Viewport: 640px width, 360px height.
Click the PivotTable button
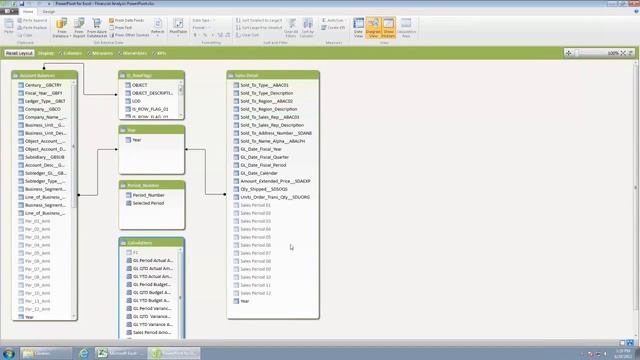click(178, 27)
